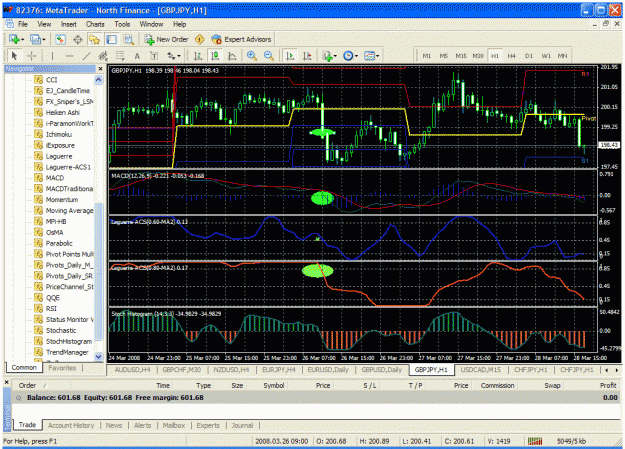This screenshot has height=449, width=625.
Task: Switch to EURUSD,Daily chart tab
Action: tap(328, 370)
